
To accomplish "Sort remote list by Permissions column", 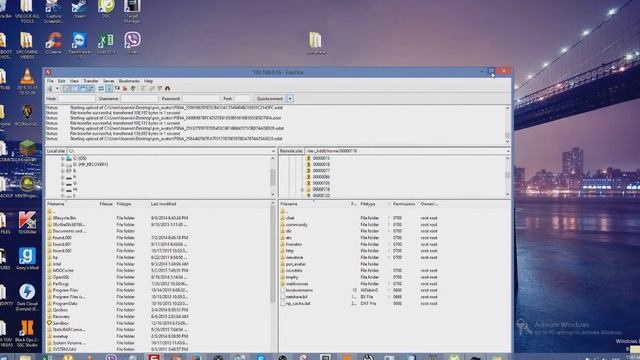I will [x=404, y=204].
